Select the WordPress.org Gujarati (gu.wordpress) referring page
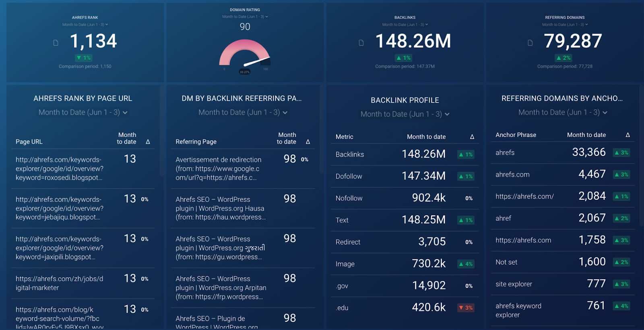This screenshot has width=644, height=330. point(220,248)
